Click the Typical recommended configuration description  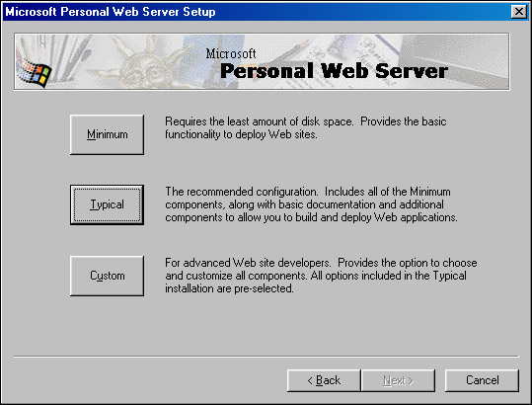click(311, 204)
